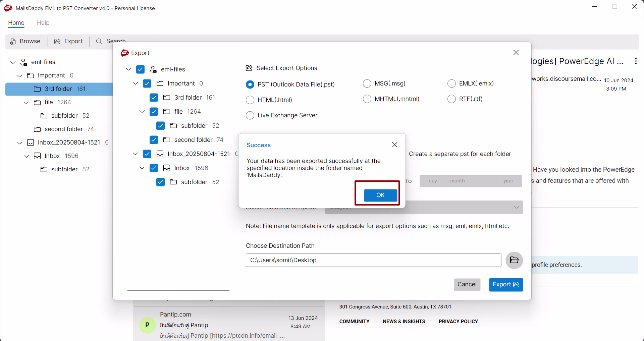Click eml-files account icon in sidebar
The width and height of the screenshot is (644, 341).
(24, 62)
